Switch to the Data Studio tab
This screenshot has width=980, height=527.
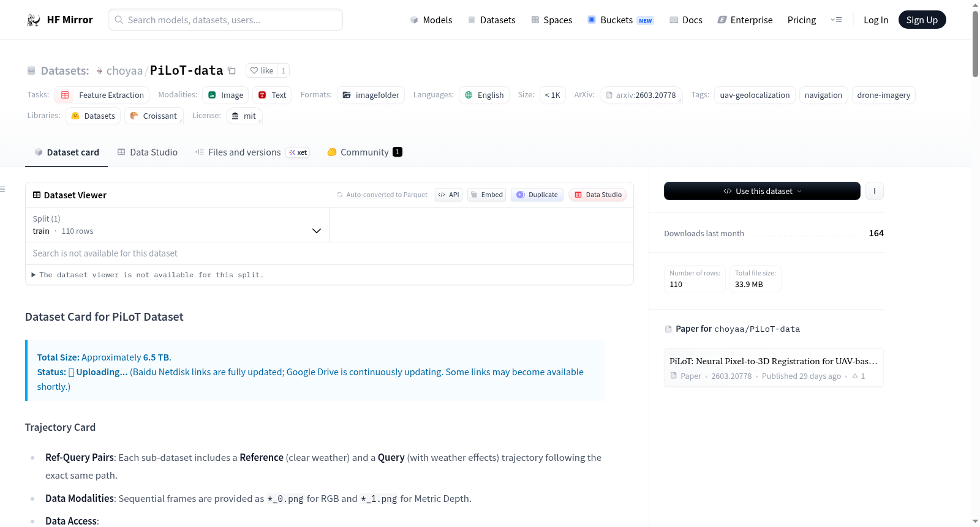[147, 152]
